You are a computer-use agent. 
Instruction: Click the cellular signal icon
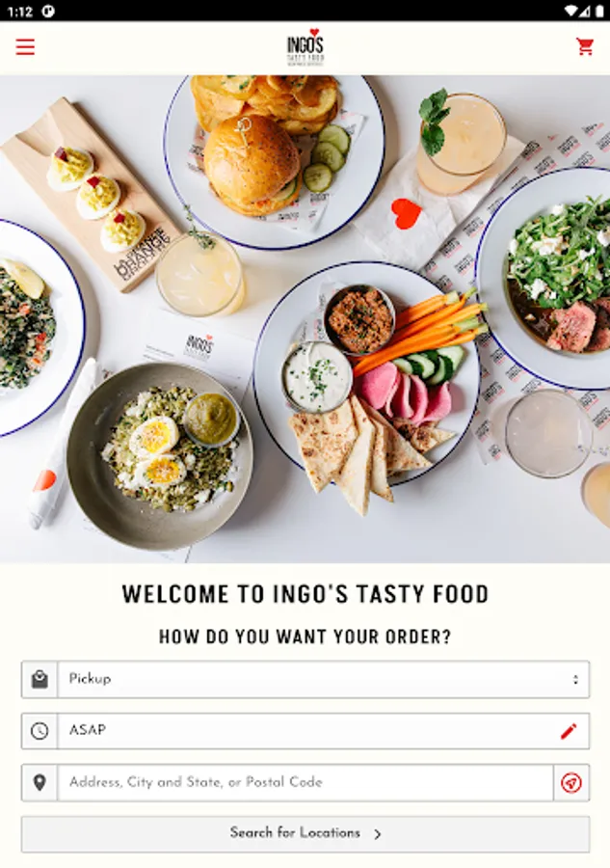584,11
